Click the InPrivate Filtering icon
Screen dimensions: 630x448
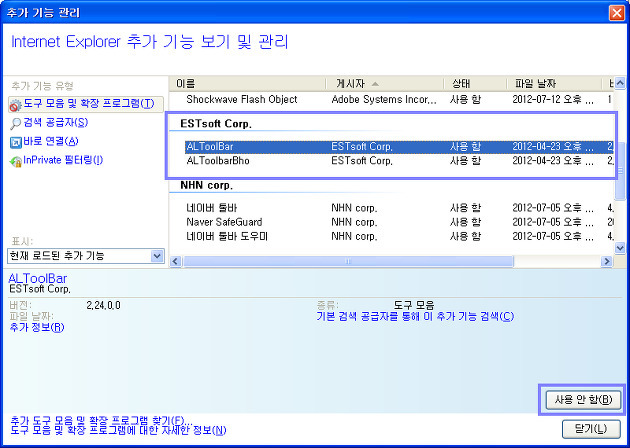[15, 162]
